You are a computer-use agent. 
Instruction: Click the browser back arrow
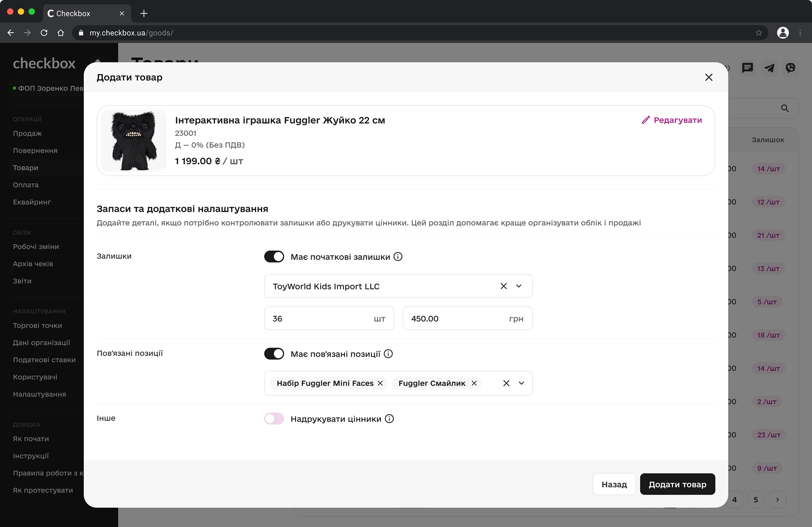tap(11, 33)
